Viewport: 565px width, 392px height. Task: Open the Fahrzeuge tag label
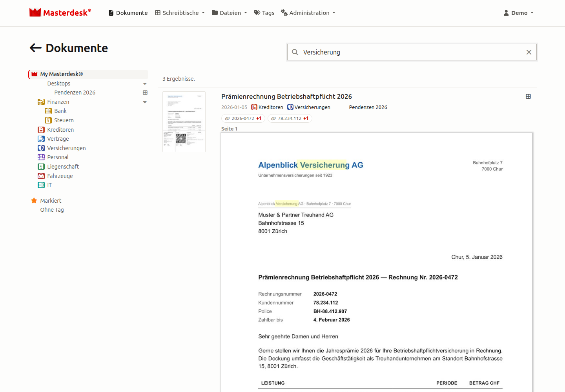pos(60,176)
